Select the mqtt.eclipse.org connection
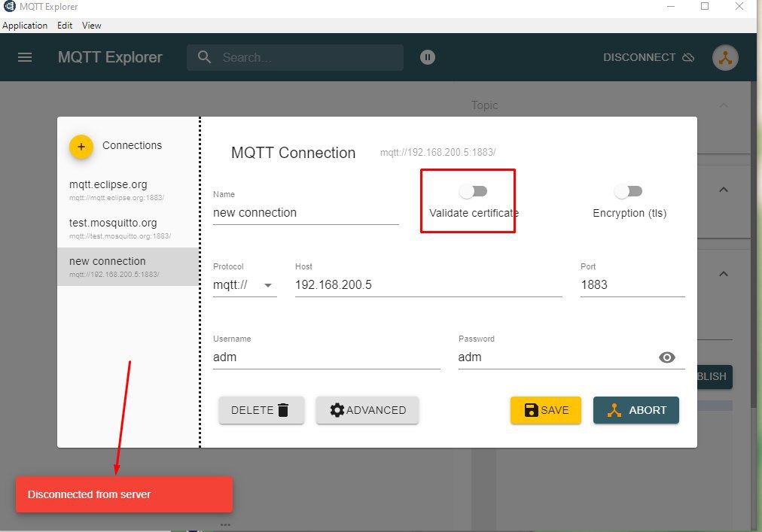Image resolution: width=762 pixels, height=532 pixels. click(127, 190)
